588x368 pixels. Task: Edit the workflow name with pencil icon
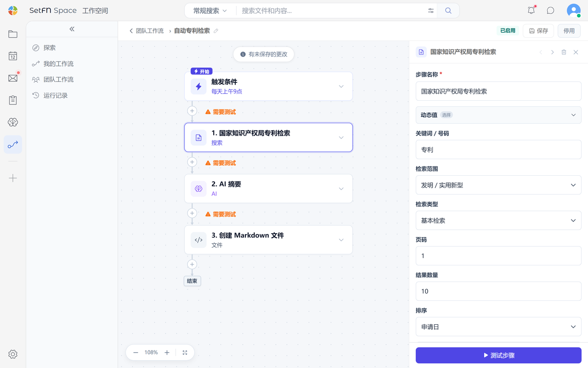tap(216, 31)
